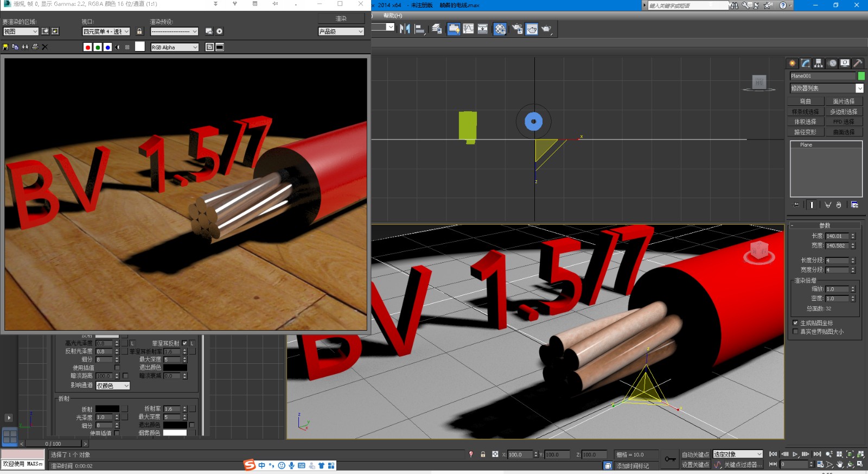Clear the rendered image with X icon
The image size is (868, 474).
pyautogui.click(x=45, y=47)
